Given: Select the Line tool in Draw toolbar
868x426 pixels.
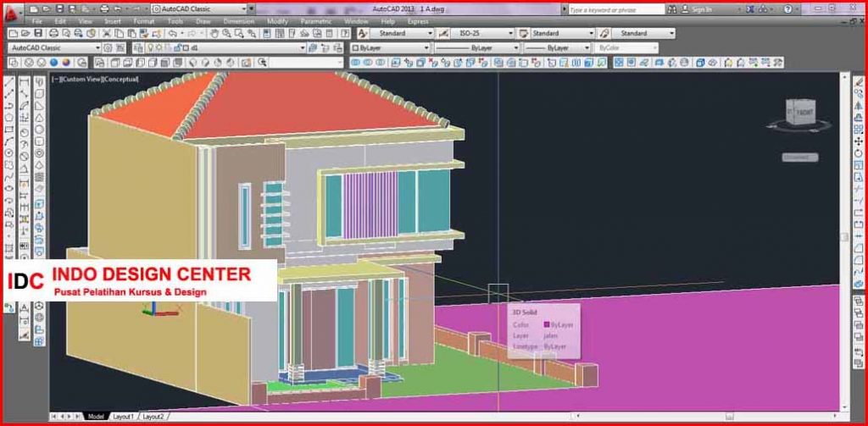Looking at the screenshot, I should coord(9,82).
